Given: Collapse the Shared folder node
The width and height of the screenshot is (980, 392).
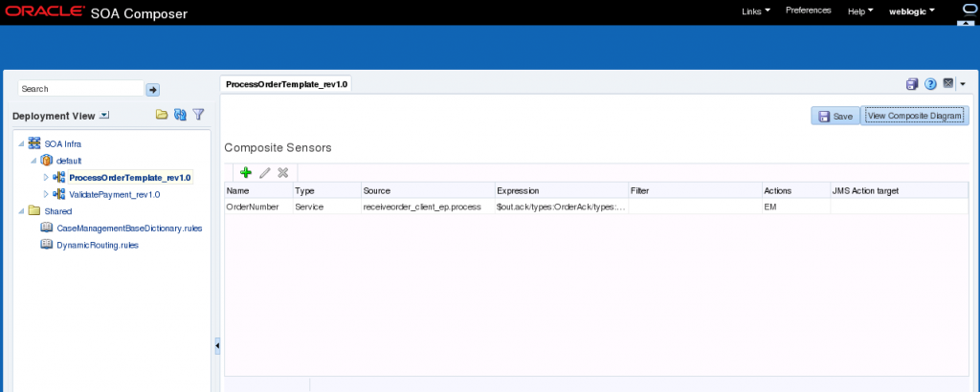Looking at the screenshot, I should (22, 211).
